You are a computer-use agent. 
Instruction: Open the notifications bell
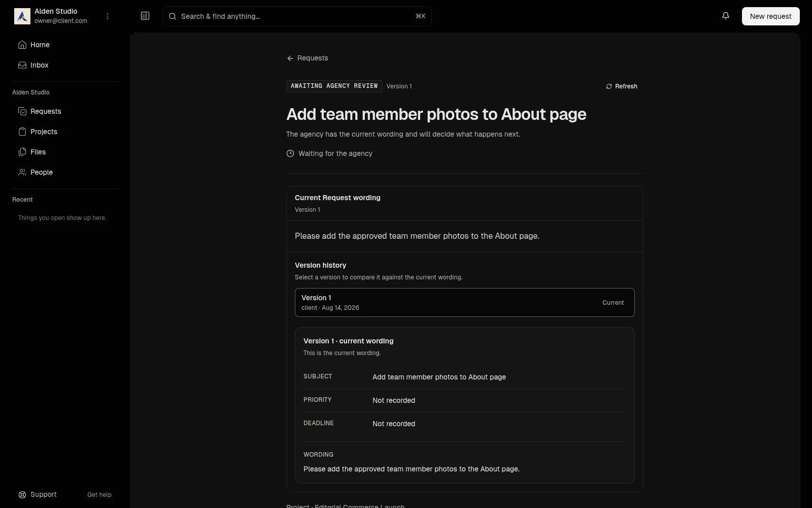[x=726, y=16]
